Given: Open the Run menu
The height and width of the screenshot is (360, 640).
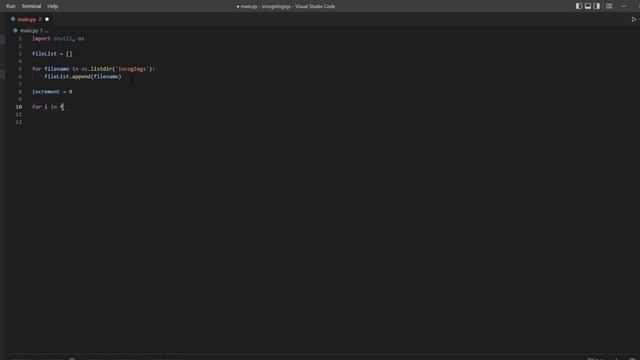Looking at the screenshot, I should (11, 6).
